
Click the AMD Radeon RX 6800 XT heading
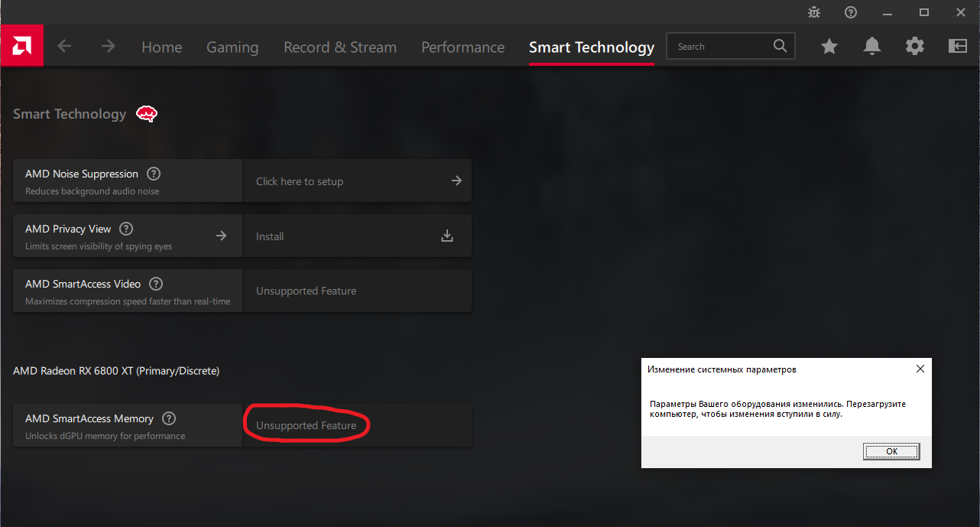pyautogui.click(x=116, y=370)
